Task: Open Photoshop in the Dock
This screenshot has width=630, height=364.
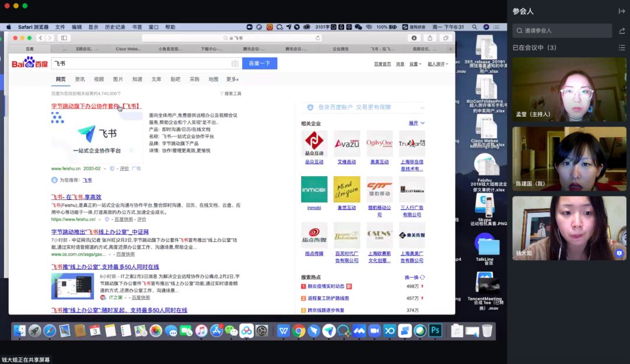Action: 435,331
